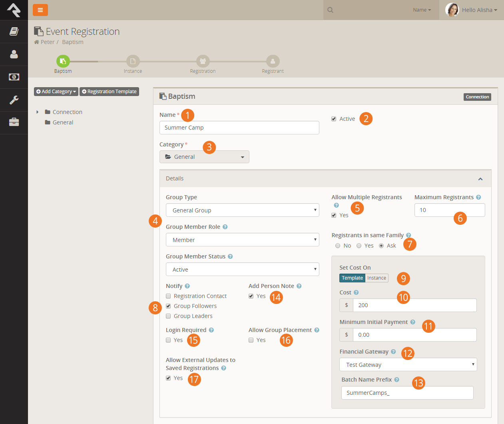The height and width of the screenshot is (424, 504).
Task: Expand the Connection tree folder
Action: 38,112
